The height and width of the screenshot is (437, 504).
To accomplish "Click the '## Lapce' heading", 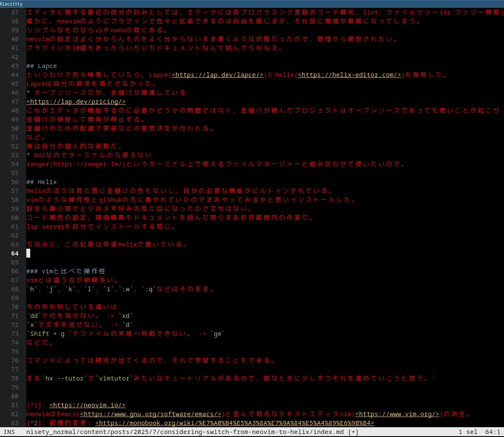I will click(42, 66).
